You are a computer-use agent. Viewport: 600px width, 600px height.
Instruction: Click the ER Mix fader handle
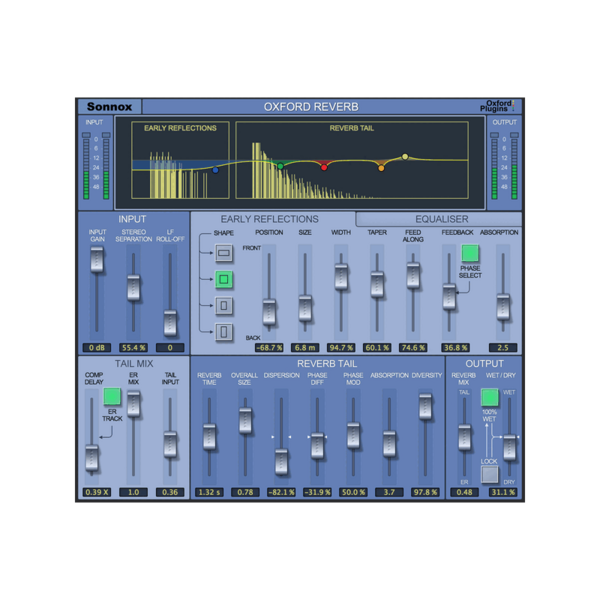tap(133, 404)
